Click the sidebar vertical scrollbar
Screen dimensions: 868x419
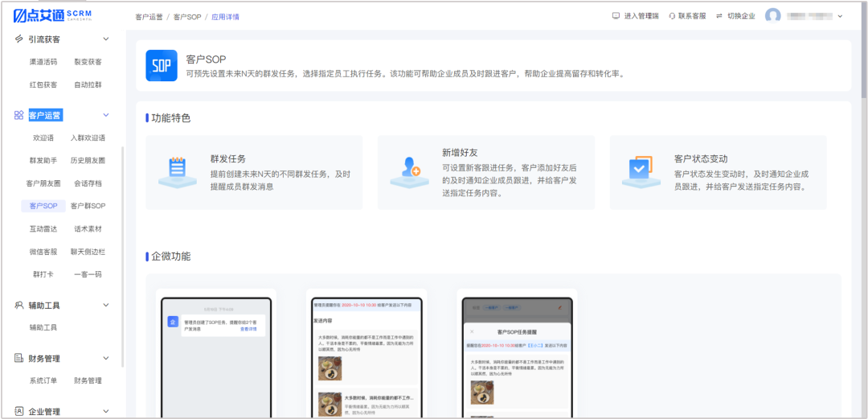[x=122, y=257]
